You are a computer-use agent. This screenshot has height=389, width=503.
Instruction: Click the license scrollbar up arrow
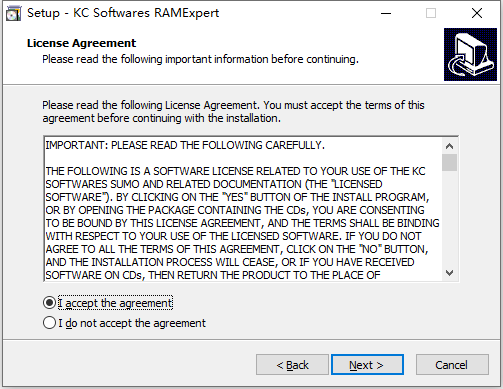pyautogui.click(x=449, y=146)
